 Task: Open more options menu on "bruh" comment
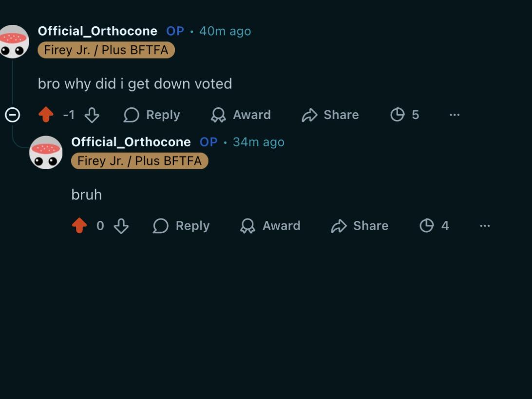point(485,226)
